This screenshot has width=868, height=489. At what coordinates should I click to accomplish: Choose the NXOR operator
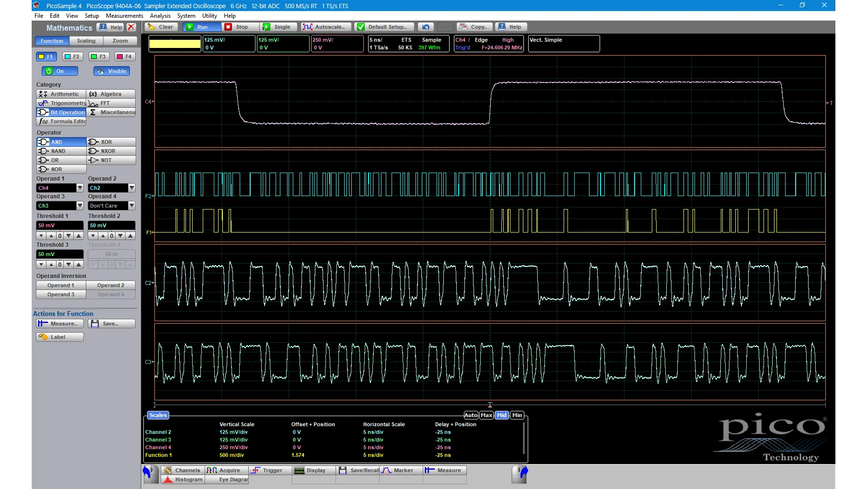coord(111,151)
